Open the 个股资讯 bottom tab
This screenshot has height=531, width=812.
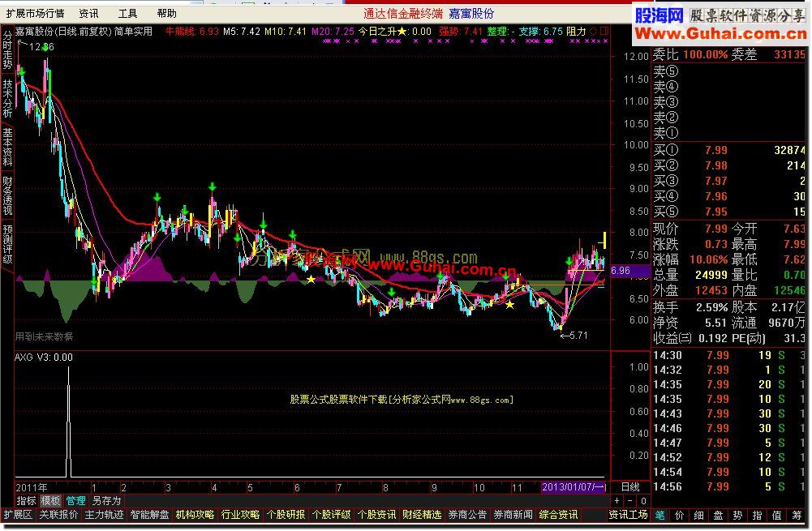377,515
